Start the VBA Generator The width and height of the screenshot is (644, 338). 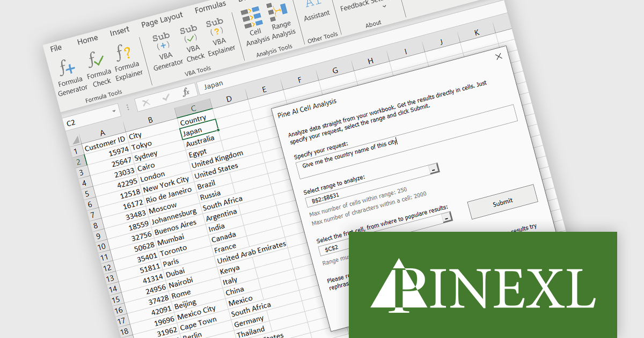point(166,52)
